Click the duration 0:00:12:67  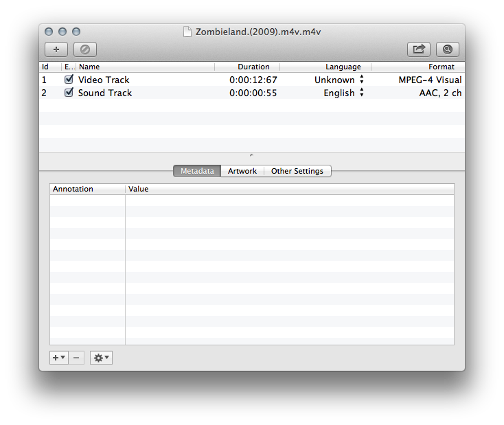[x=253, y=80]
